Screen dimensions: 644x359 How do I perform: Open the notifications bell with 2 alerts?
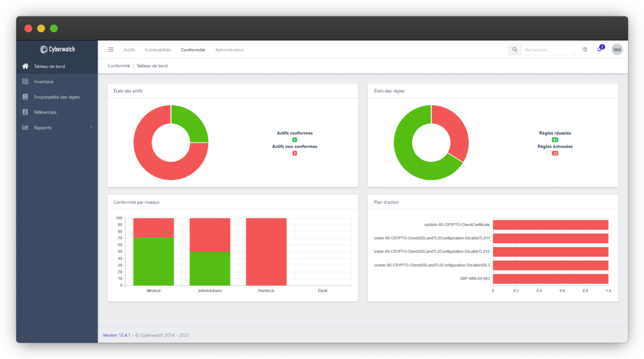point(600,49)
